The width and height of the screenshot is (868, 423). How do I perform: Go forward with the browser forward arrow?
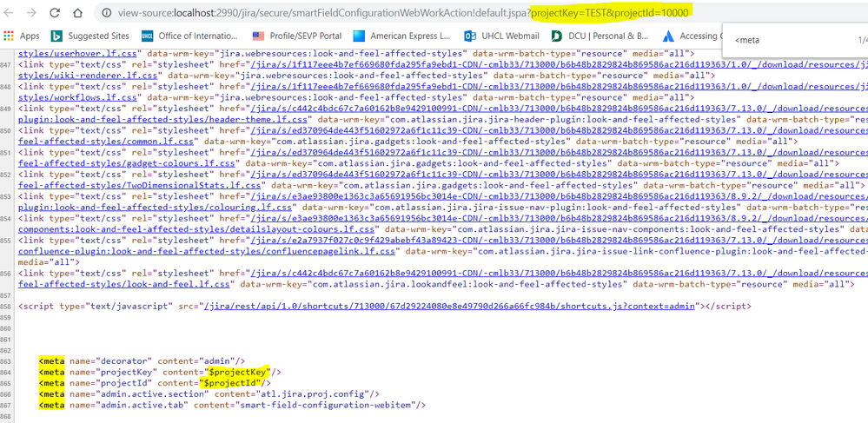point(31,13)
